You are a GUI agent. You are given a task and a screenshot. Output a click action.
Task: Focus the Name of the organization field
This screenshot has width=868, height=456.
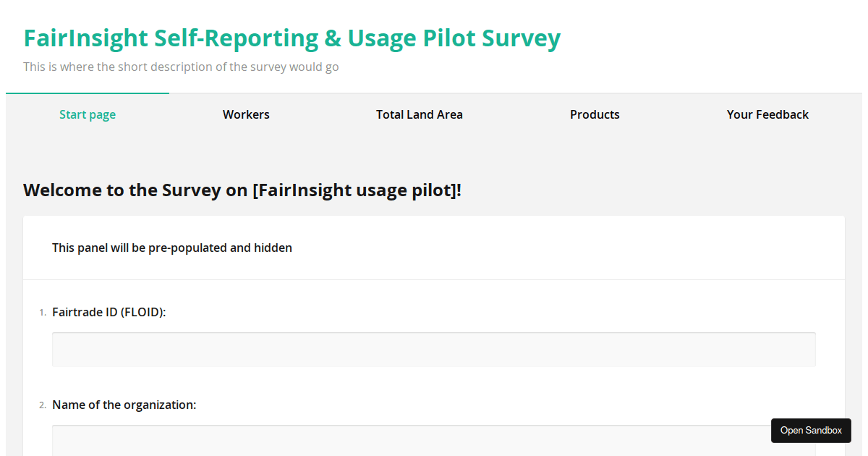click(x=434, y=440)
